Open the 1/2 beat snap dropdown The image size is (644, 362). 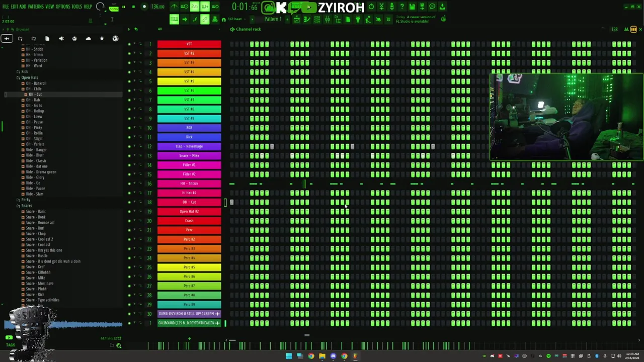tap(235, 19)
